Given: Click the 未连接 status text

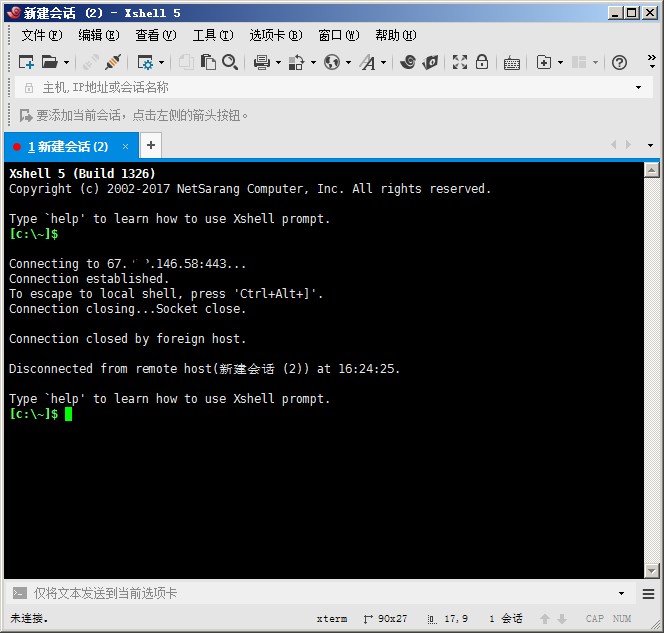Looking at the screenshot, I should (29, 618).
